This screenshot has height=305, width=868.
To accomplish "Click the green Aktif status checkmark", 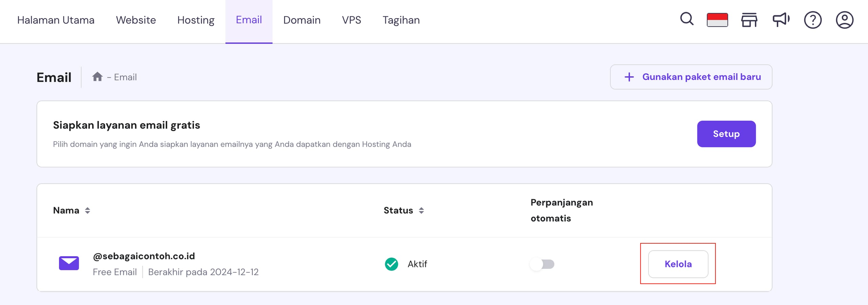I will tap(391, 264).
